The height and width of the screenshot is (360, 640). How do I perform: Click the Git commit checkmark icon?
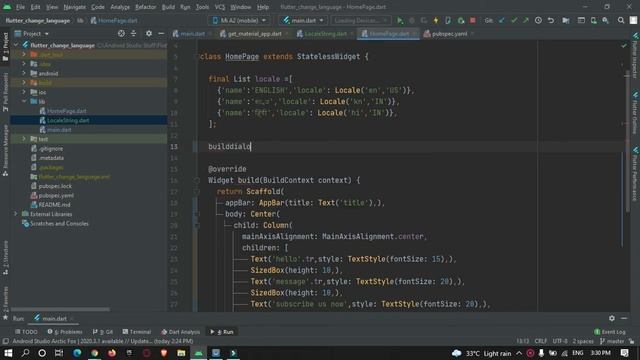coord(514,20)
